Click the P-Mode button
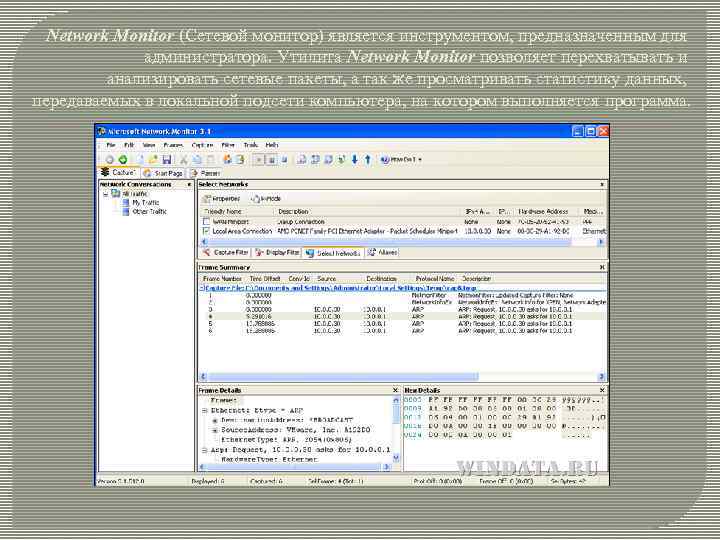The height and width of the screenshot is (540, 720). 266,198
